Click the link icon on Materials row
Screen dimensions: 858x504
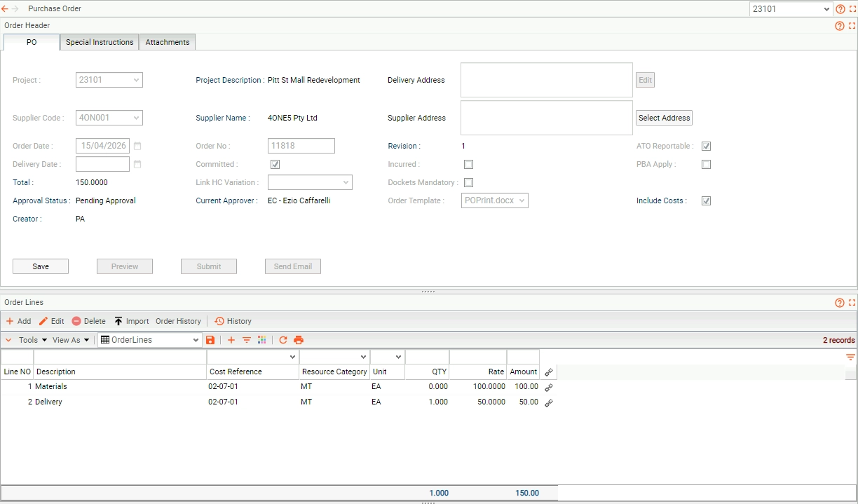tap(549, 387)
